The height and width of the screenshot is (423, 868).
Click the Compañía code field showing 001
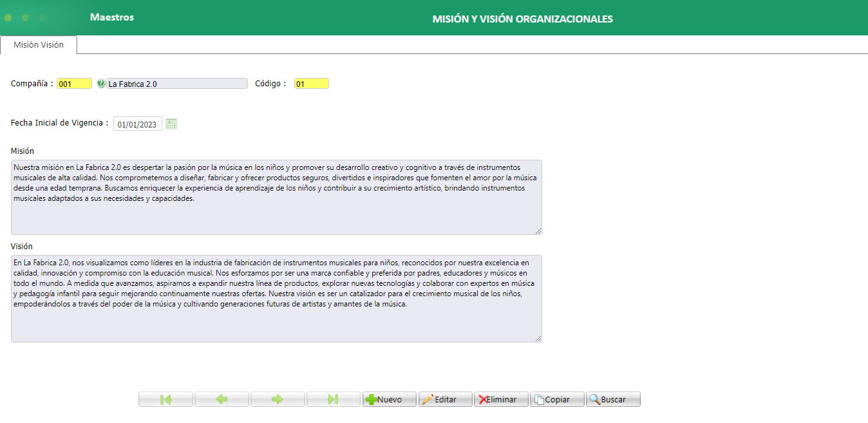(x=74, y=83)
